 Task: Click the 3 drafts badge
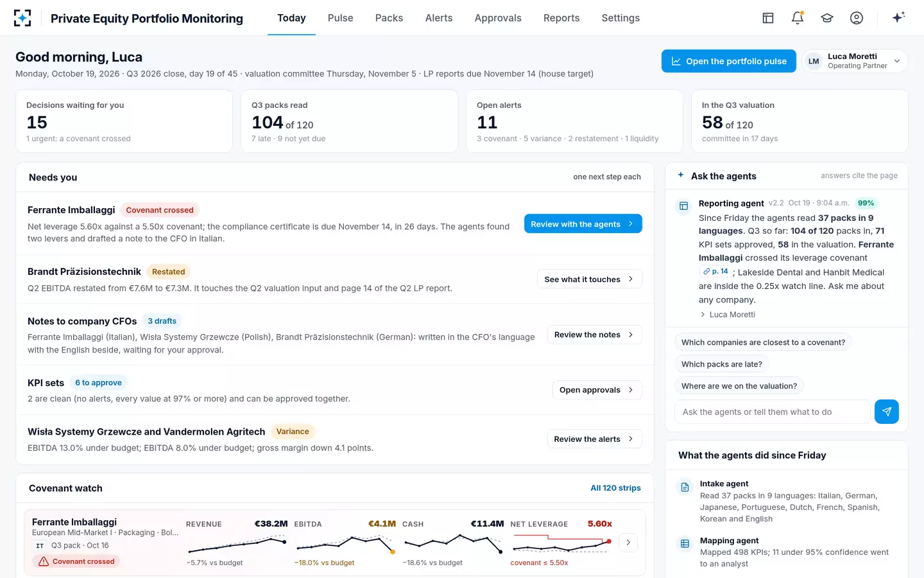coord(162,321)
